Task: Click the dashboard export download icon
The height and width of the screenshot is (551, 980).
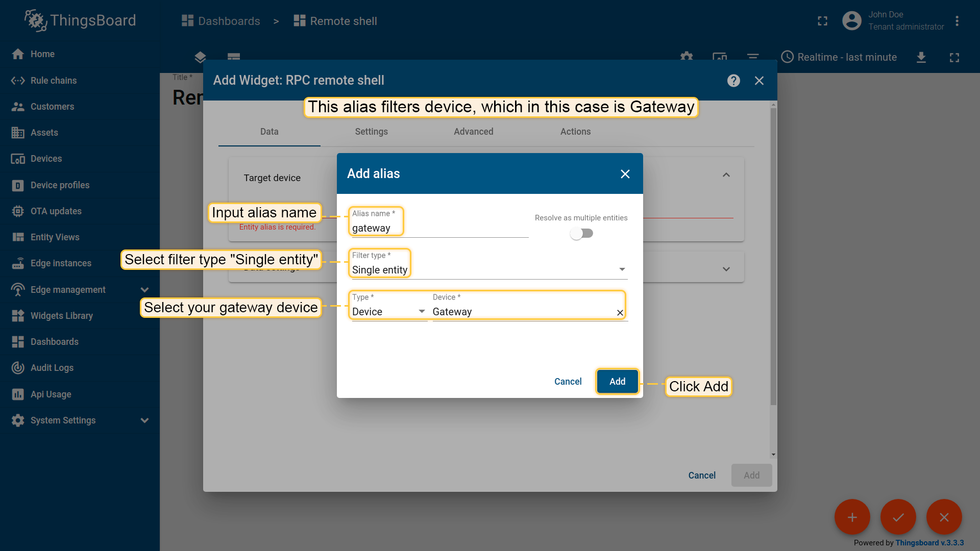Action: point(921,57)
